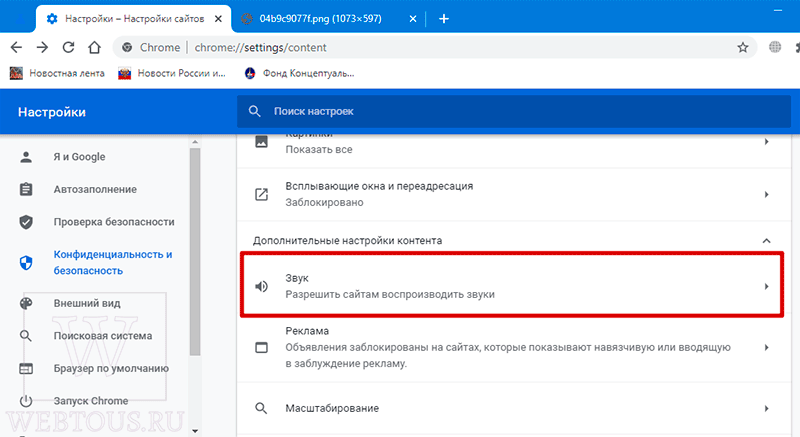This screenshot has height=437, width=800.
Task: Go forward using the browser forward arrow
Action: pyautogui.click(x=42, y=47)
